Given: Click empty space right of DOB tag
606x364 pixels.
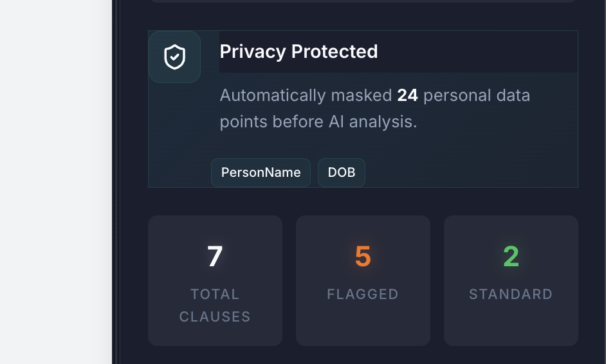Looking at the screenshot, I should [471, 172].
